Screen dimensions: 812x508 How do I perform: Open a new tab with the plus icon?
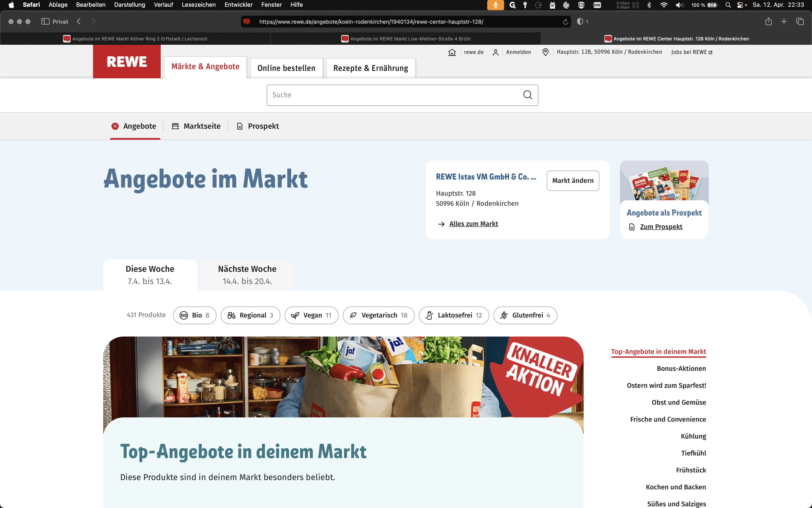tap(784, 22)
